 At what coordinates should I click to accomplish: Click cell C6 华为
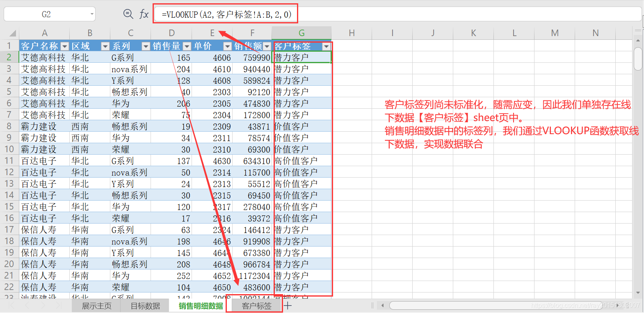(130, 103)
